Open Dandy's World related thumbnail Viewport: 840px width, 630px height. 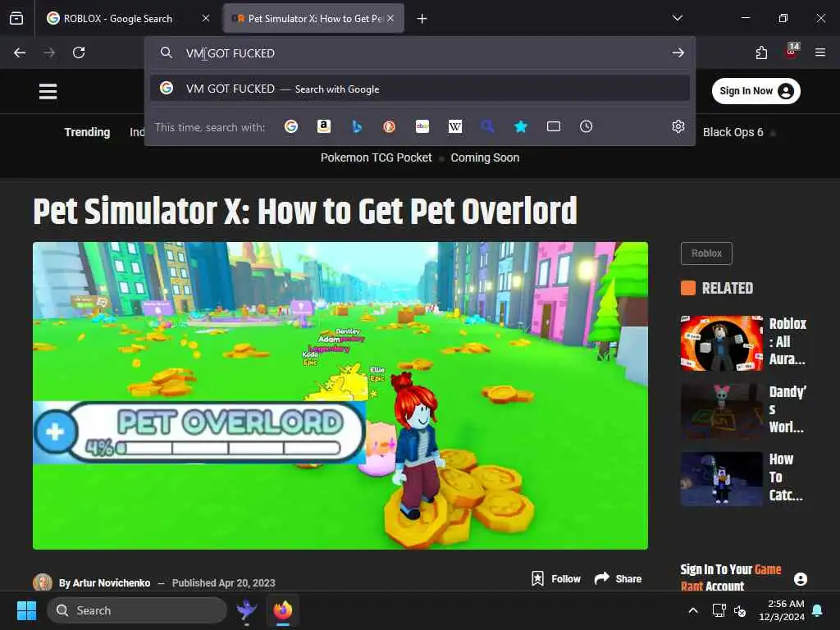722,412
